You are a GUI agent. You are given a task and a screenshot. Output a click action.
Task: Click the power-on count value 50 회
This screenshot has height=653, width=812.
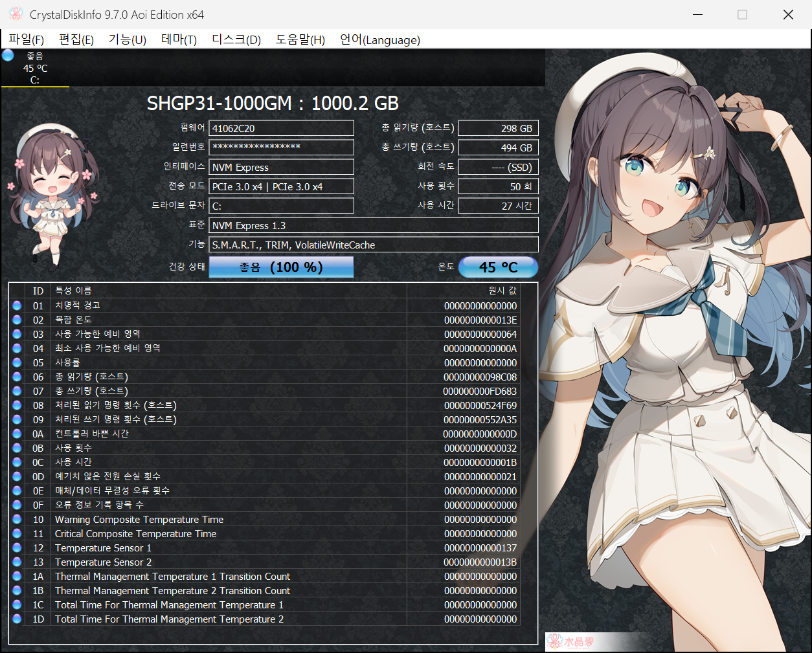click(498, 186)
